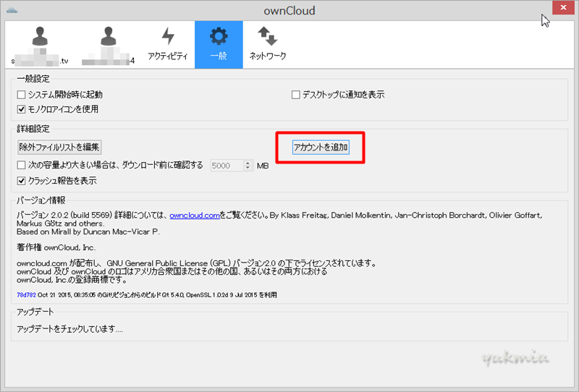Increase MB value with up stepper arrow

248,163
